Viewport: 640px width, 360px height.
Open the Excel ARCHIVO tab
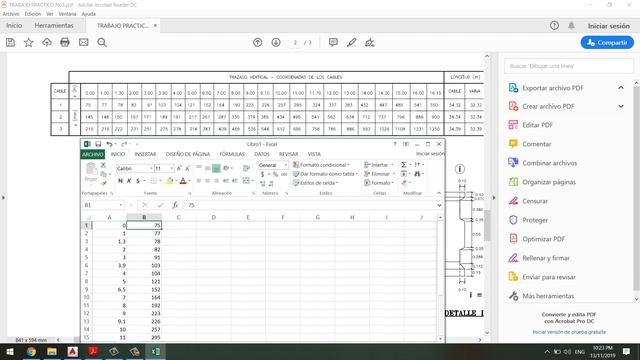93,154
